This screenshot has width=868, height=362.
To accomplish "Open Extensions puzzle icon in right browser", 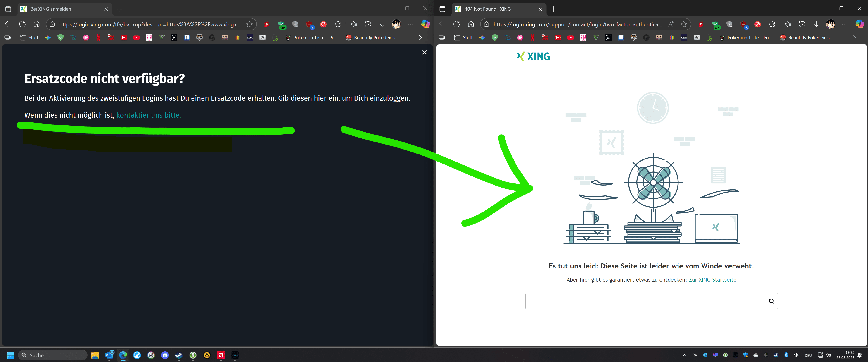I will [772, 24].
